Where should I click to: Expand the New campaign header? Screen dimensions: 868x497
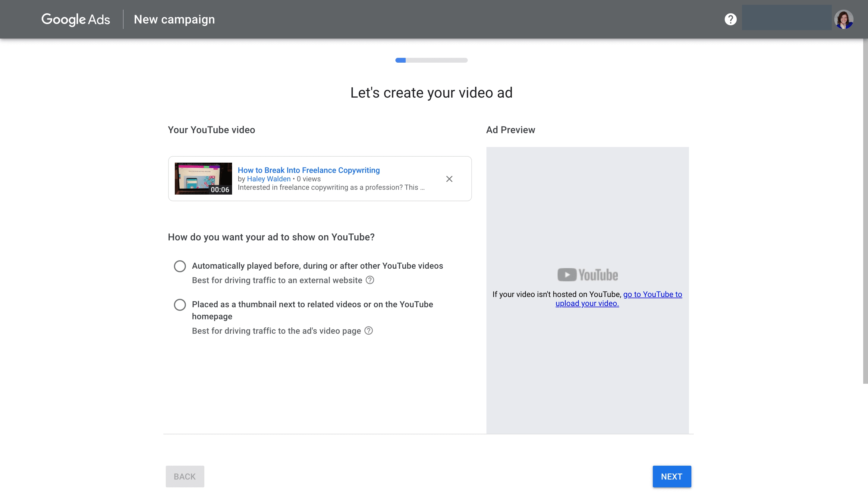(174, 19)
